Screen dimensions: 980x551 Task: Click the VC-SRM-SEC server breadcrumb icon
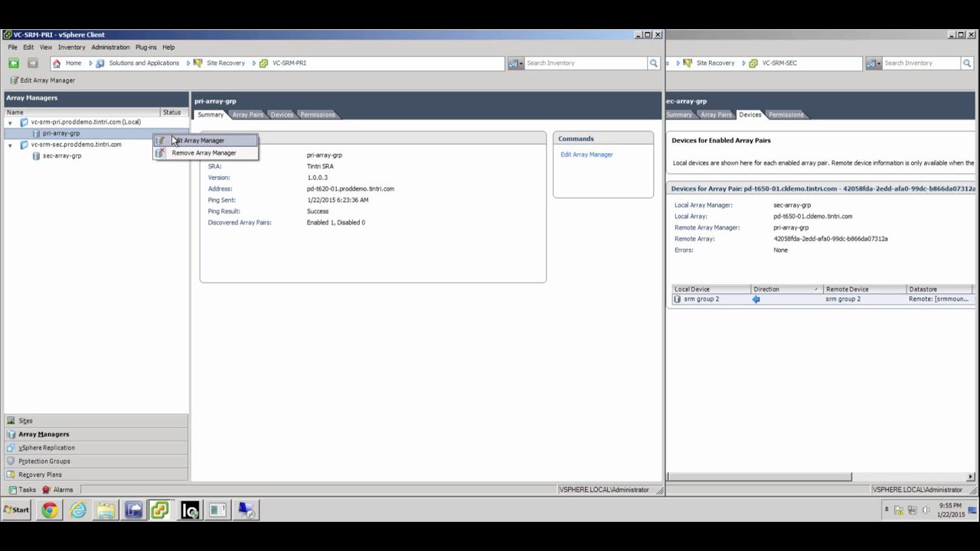pos(753,64)
